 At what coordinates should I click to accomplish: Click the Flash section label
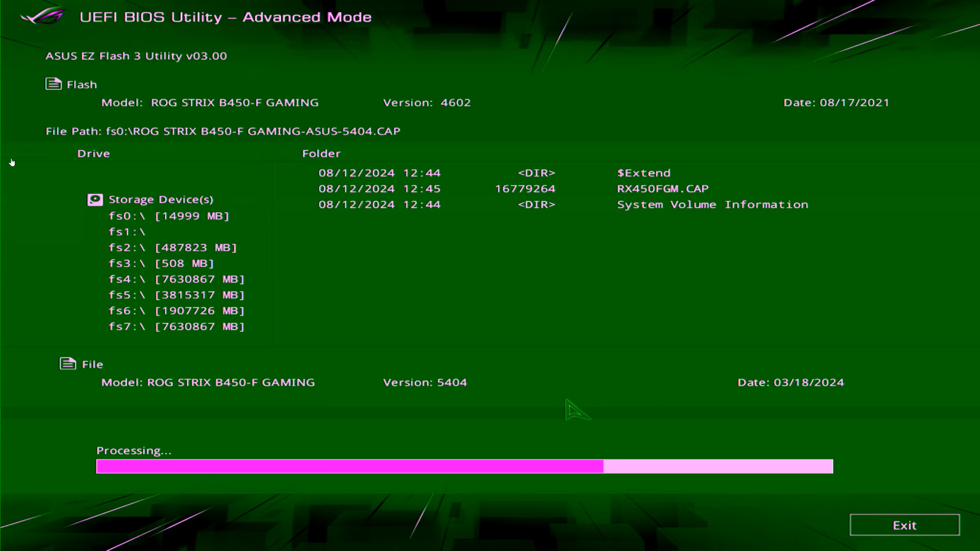82,84
